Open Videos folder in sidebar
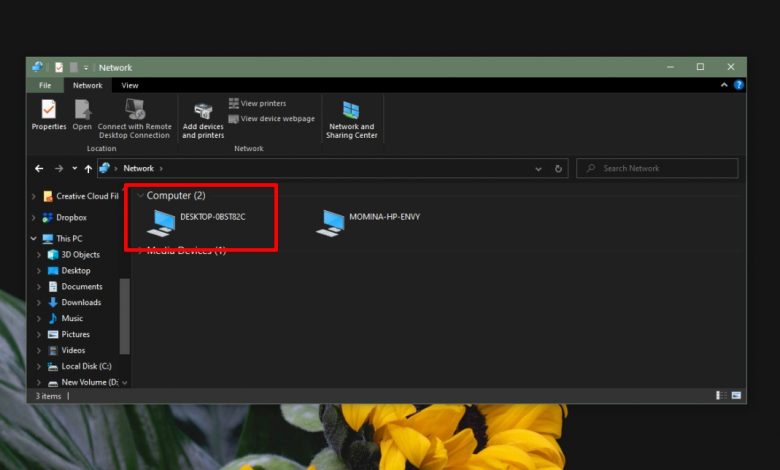Image resolution: width=780 pixels, height=470 pixels. tap(67, 350)
